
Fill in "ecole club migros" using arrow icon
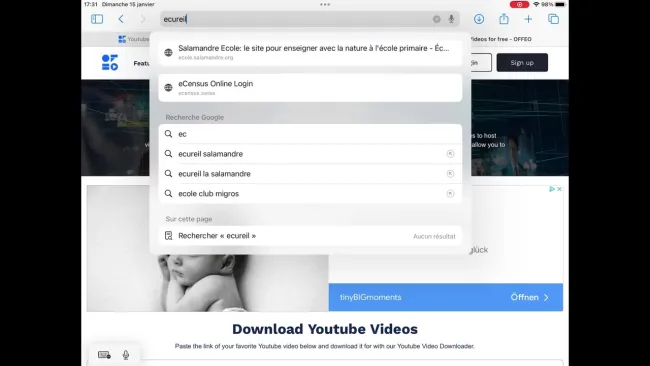[450, 194]
